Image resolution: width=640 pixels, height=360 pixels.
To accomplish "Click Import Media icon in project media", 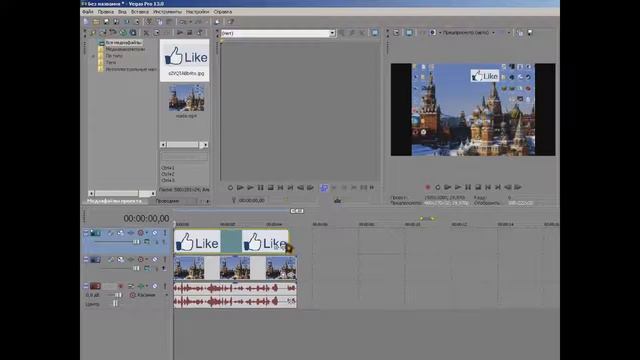I will [x=93, y=33].
